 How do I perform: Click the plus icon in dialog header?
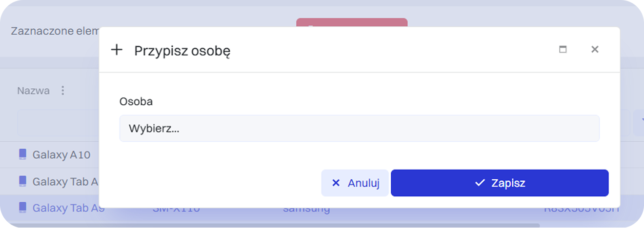point(117,50)
